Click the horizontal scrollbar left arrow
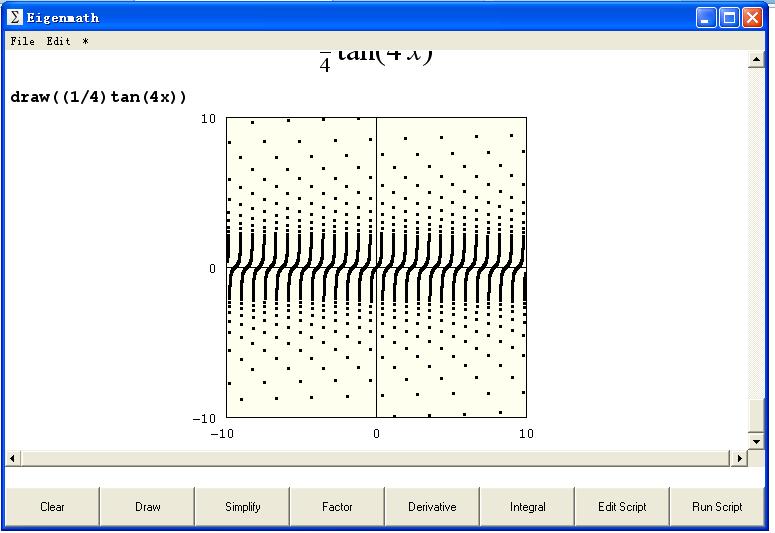 [13, 458]
